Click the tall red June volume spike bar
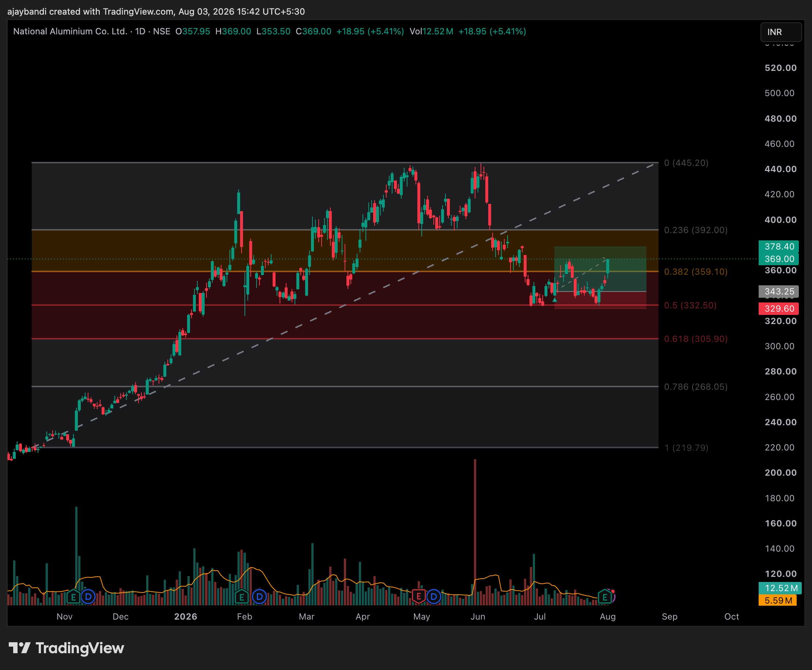 (x=475, y=532)
